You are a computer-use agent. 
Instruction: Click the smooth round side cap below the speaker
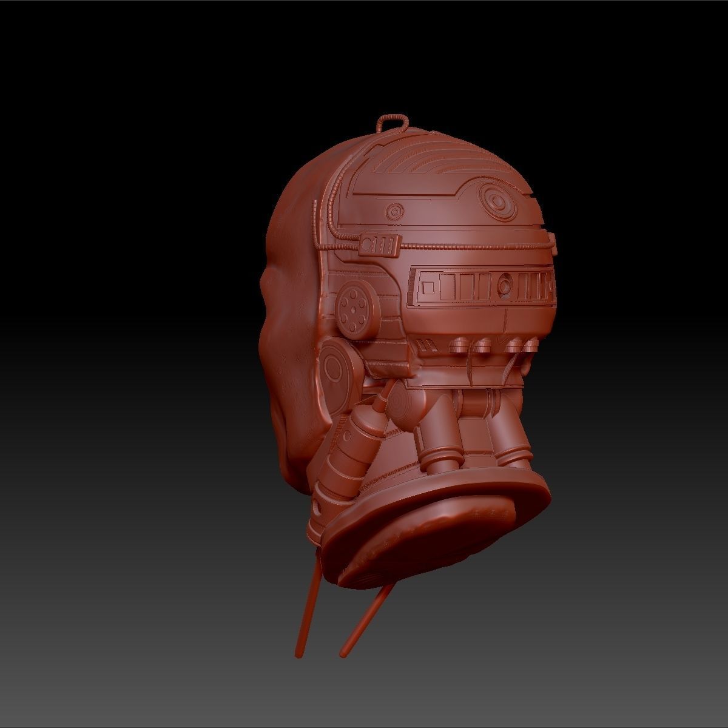332,368
